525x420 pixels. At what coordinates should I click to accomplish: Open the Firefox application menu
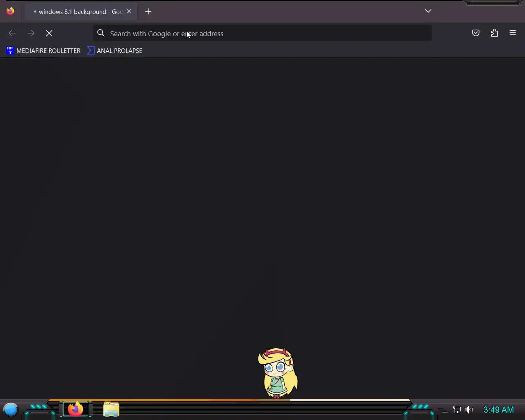tap(513, 33)
